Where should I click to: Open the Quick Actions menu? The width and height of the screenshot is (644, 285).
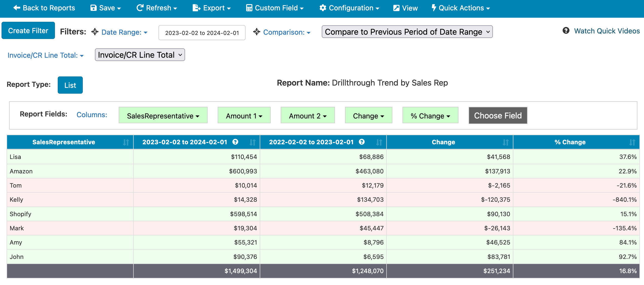pyautogui.click(x=461, y=8)
